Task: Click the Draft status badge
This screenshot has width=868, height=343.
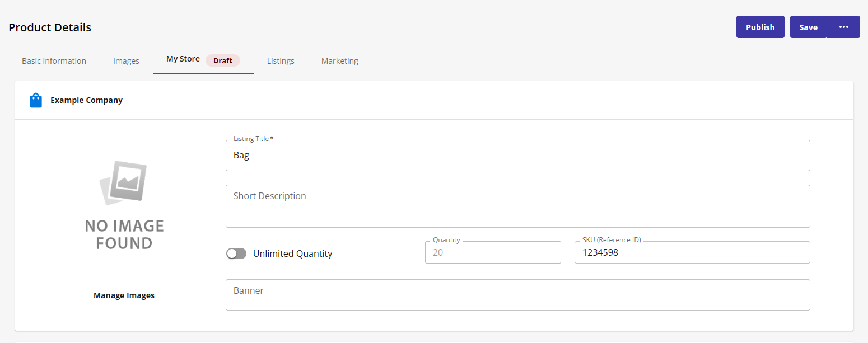Action: pos(222,60)
